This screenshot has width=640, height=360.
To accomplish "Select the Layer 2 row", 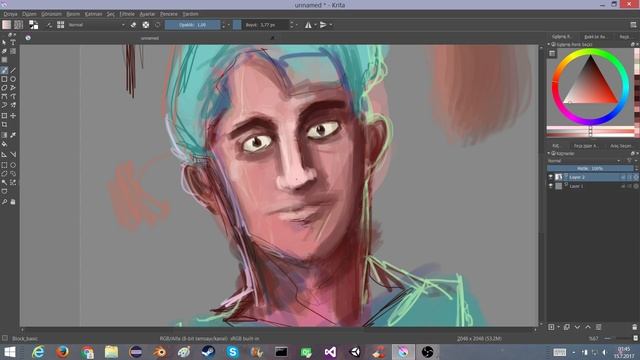I will point(593,177).
